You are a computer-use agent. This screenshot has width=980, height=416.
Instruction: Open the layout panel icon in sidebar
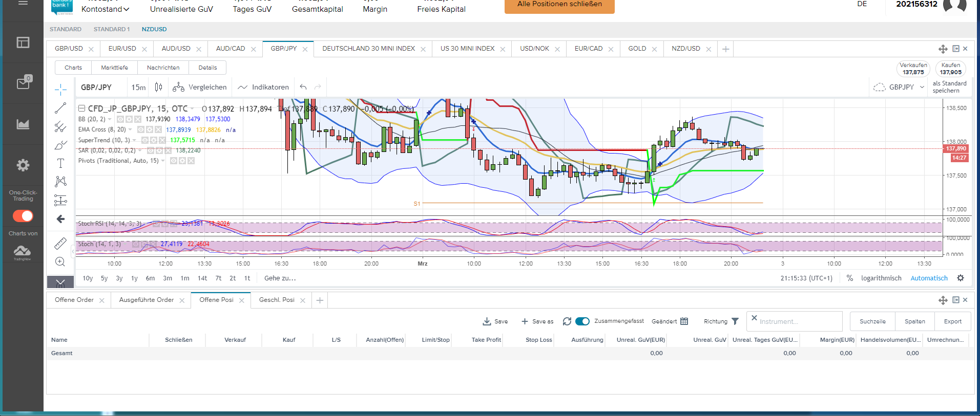(23, 42)
